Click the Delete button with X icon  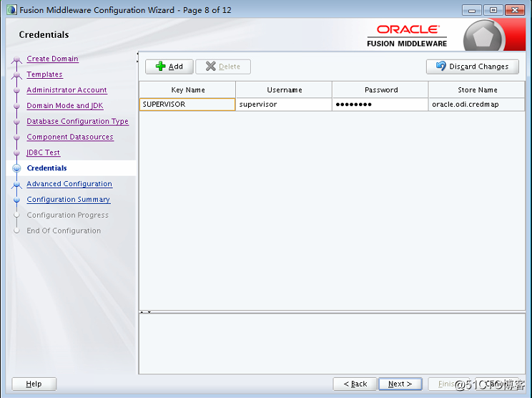[223, 67]
